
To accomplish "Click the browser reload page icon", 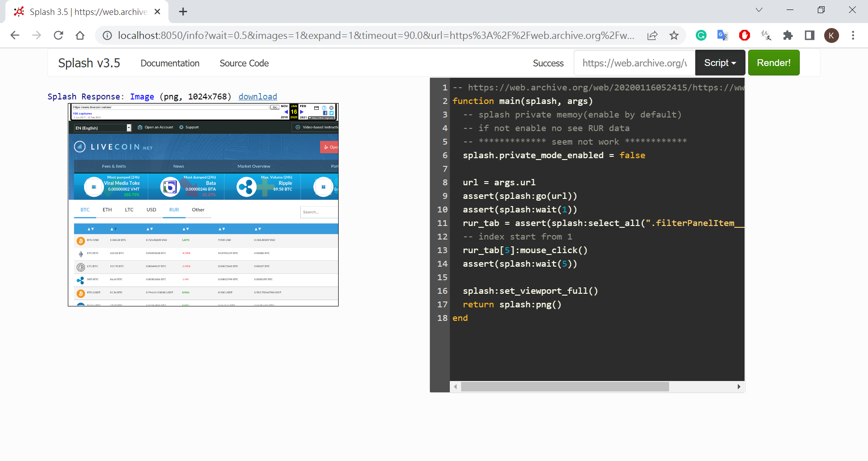I will (x=58, y=35).
